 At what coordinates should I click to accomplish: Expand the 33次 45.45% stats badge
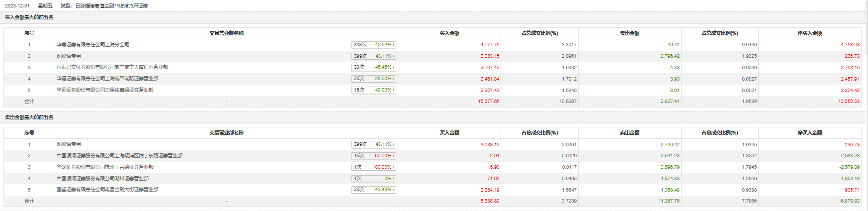(x=373, y=67)
